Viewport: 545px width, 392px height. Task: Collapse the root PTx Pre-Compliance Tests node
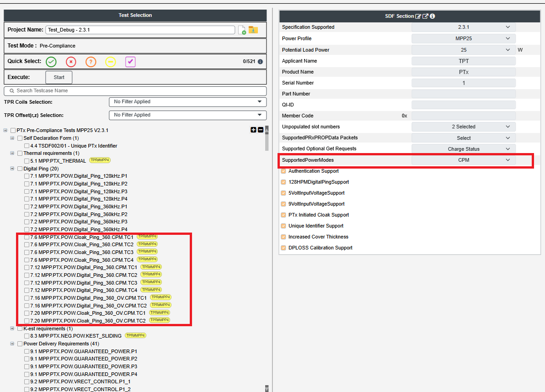click(5, 130)
